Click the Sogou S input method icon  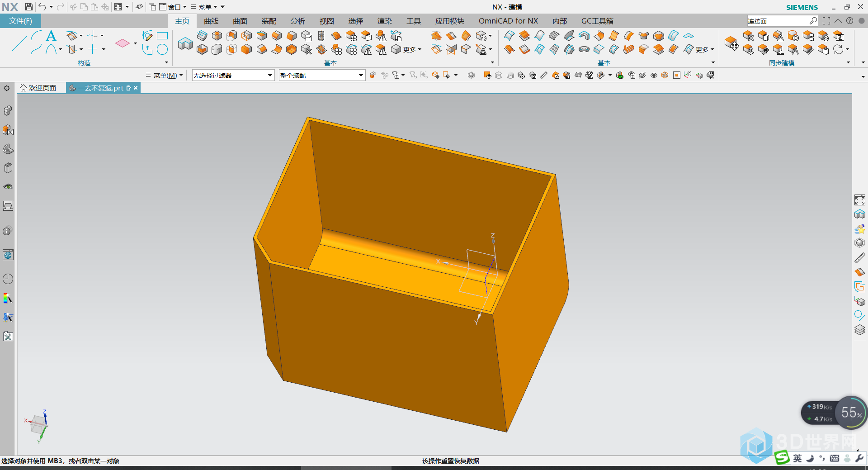782,458
